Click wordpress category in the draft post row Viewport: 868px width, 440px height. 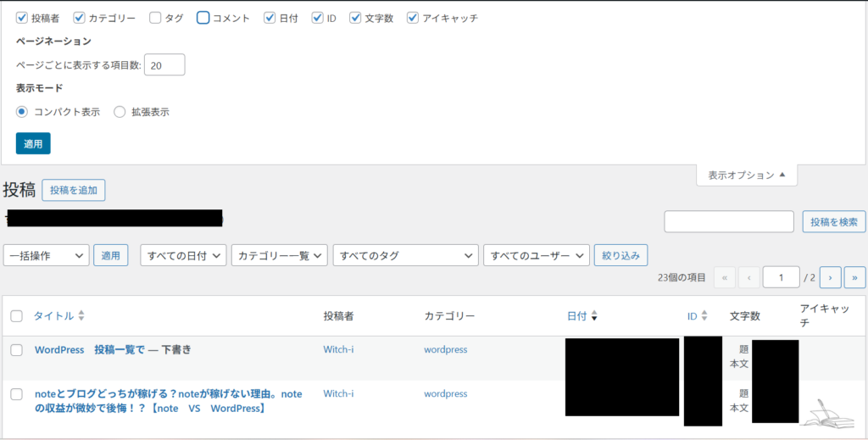point(446,350)
